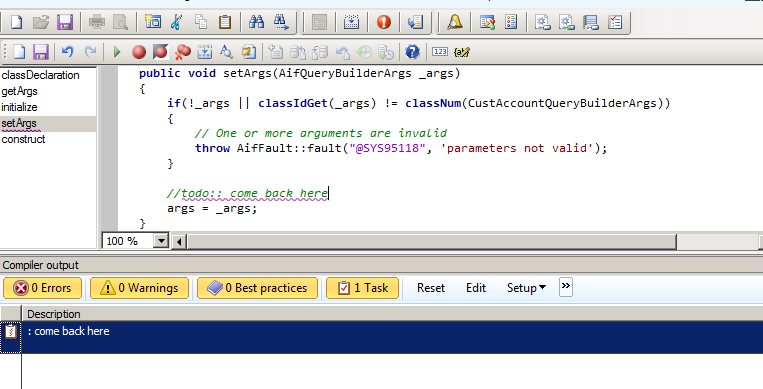
Task: Select setArgs in method list
Action: (19, 123)
